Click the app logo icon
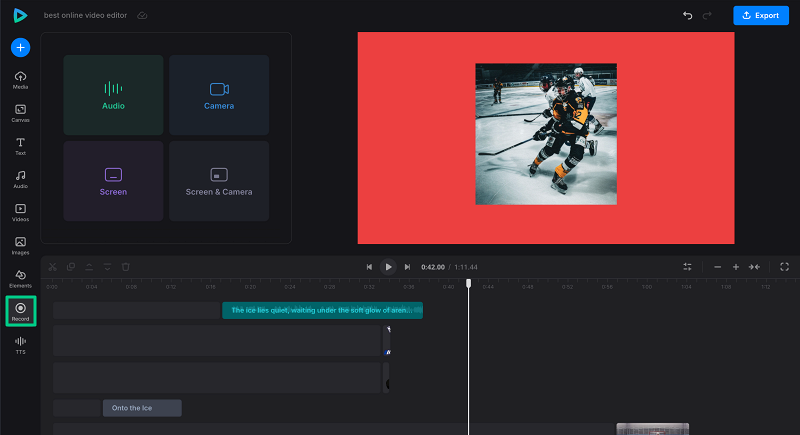The image size is (800, 435). [20, 15]
